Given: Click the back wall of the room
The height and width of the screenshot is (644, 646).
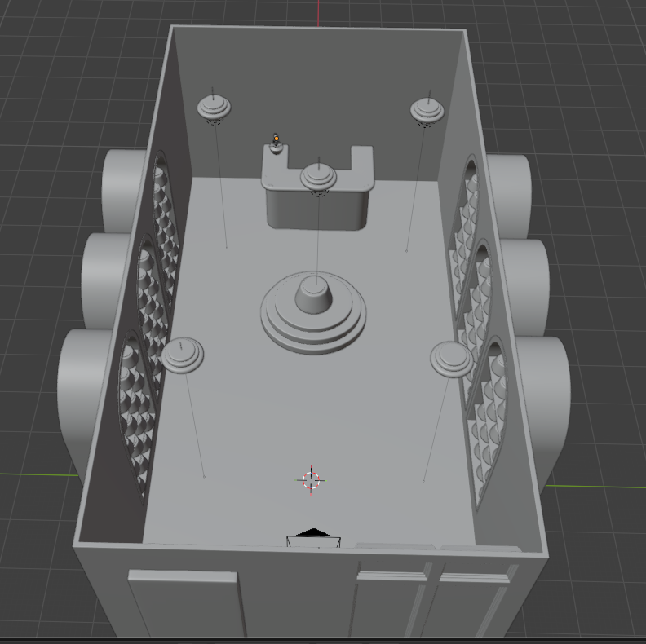Looking at the screenshot, I should pyautogui.click(x=318, y=90).
